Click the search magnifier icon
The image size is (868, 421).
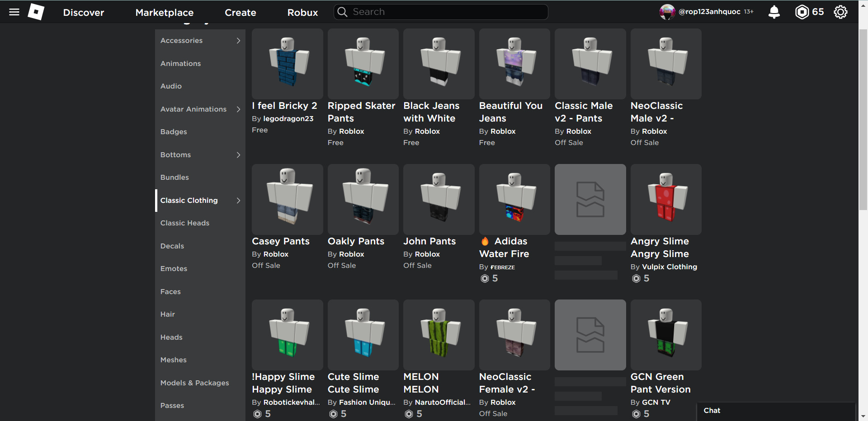click(x=343, y=12)
